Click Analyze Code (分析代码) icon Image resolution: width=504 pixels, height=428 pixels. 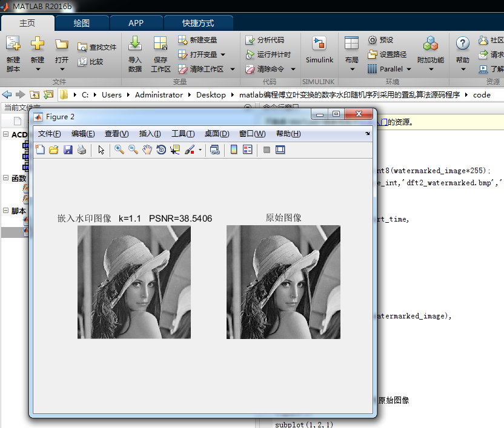pos(250,40)
